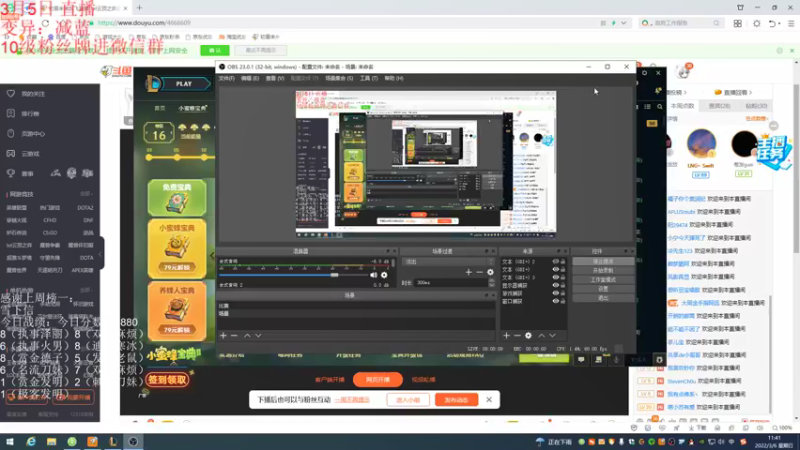Open mixer audio settings gear in OBS
Image resolution: width=800 pixels, height=450 pixels.
pyautogui.click(x=384, y=275)
